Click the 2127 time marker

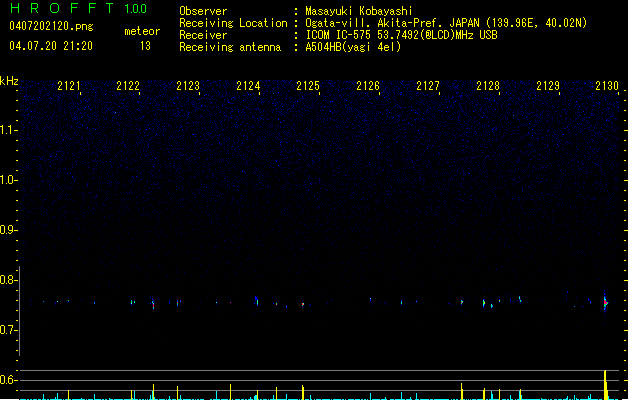coord(428,86)
